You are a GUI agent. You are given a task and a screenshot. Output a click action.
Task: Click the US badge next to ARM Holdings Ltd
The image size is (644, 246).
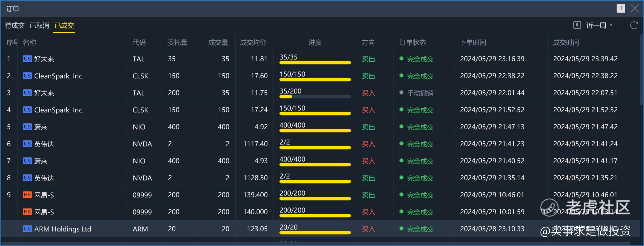[x=27, y=229]
